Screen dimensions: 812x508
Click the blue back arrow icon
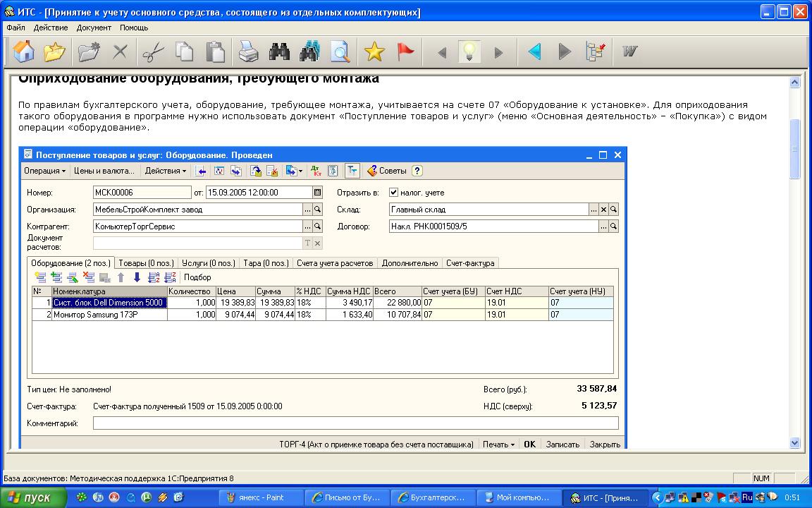tap(535, 52)
